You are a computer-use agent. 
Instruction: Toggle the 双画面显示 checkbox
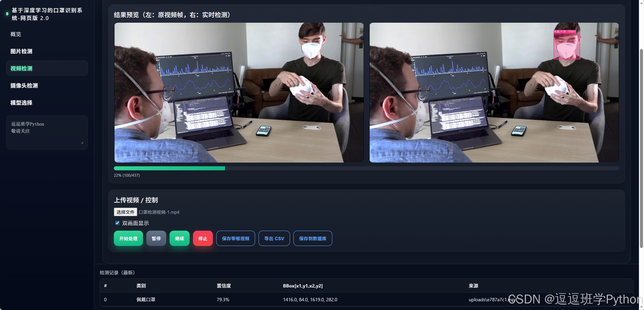coord(117,223)
